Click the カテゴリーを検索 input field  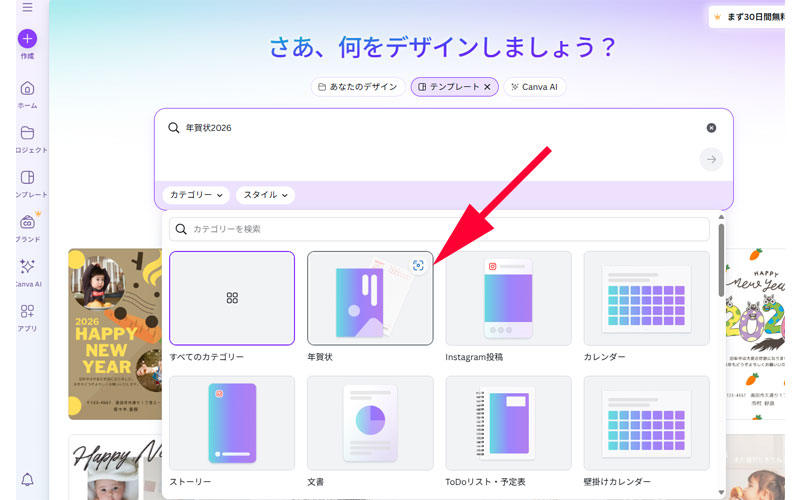point(439,229)
